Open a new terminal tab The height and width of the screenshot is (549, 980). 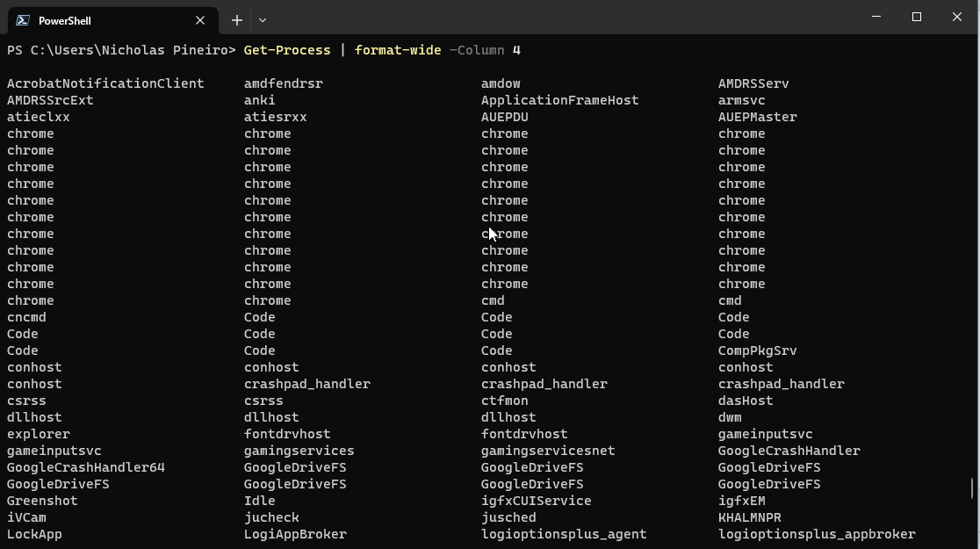(x=237, y=20)
